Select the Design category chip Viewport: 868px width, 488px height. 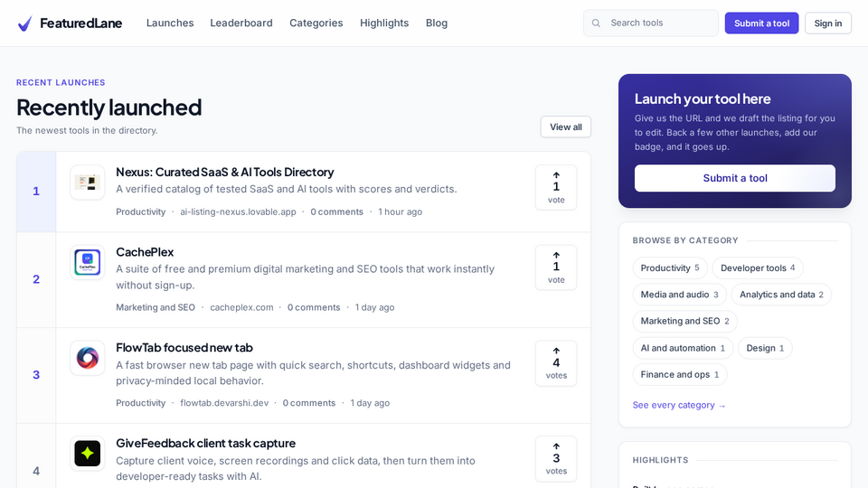point(765,348)
